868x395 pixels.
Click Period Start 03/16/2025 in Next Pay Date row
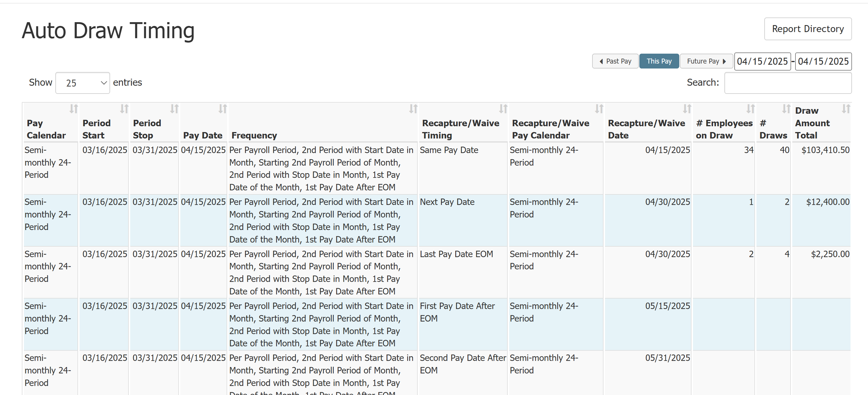[x=105, y=202]
